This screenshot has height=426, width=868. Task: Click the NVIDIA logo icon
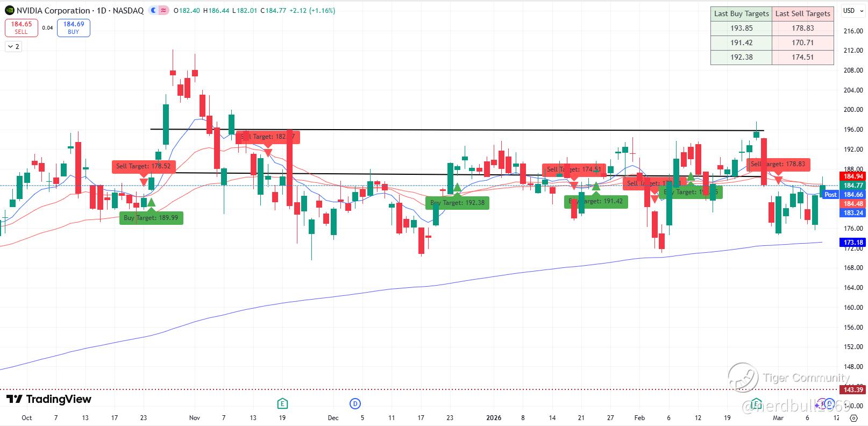[x=10, y=10]
